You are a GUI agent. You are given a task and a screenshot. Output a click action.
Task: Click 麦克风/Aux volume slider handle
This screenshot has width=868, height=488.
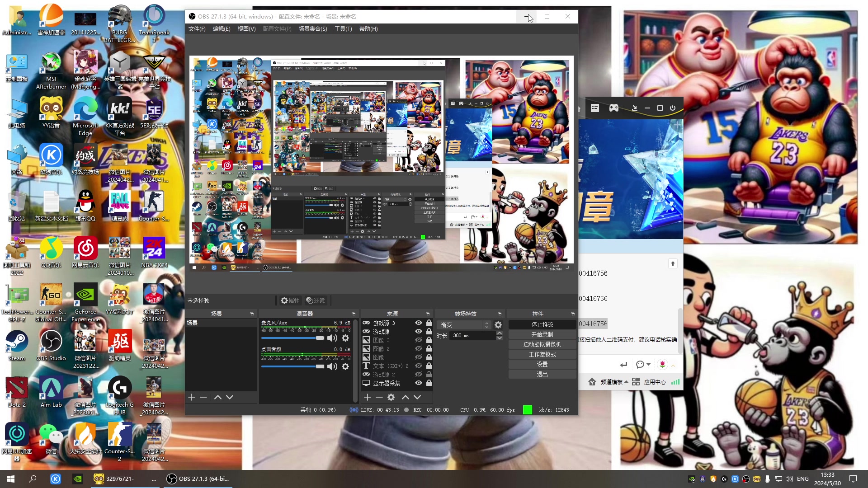320,338
